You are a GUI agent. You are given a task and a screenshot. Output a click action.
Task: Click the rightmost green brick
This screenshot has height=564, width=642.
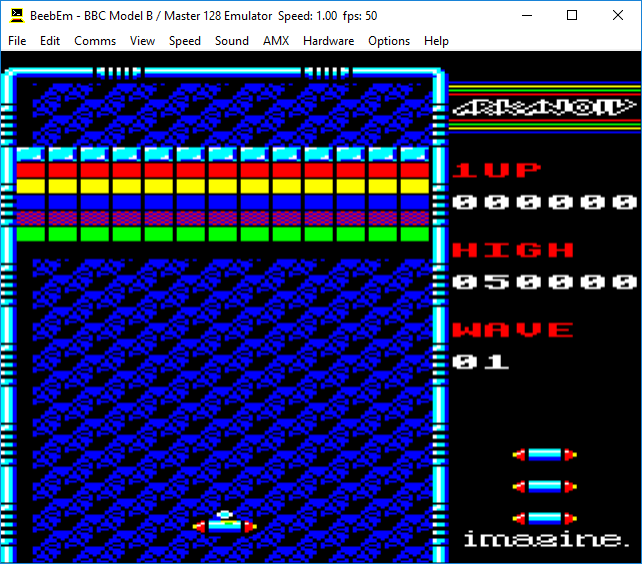pos(414,234)
